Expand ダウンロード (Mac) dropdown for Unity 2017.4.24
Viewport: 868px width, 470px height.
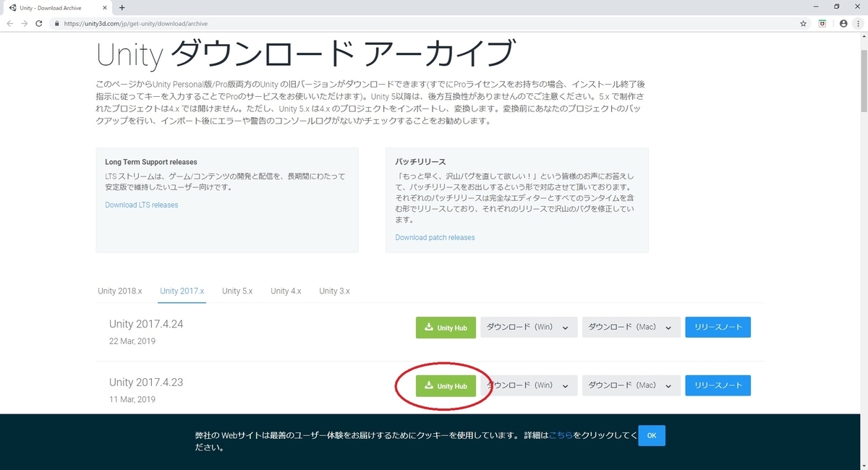(631, 328)
